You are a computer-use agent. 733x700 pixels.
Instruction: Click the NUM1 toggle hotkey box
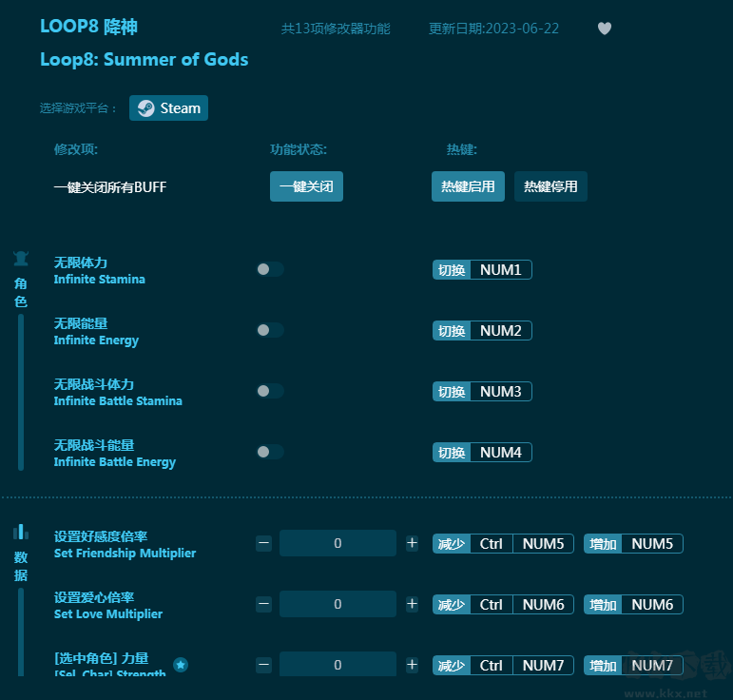click(482, 270)
